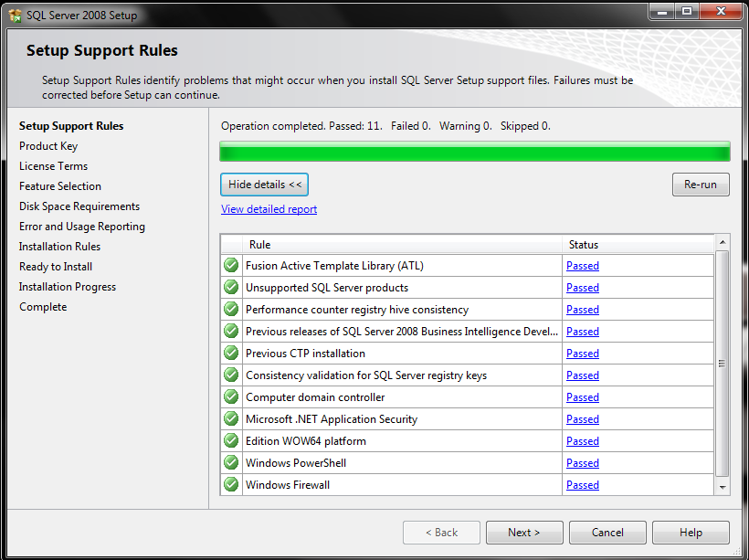Viewport: 749px width, 560px height.
Task: Collapse the list with Hide details button
Action: (264, 185)
